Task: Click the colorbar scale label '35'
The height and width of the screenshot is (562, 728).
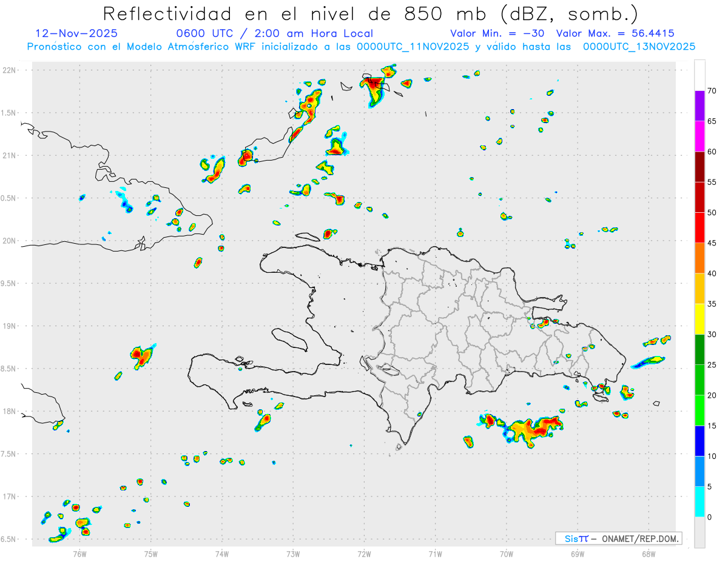Action: (712, 304)
